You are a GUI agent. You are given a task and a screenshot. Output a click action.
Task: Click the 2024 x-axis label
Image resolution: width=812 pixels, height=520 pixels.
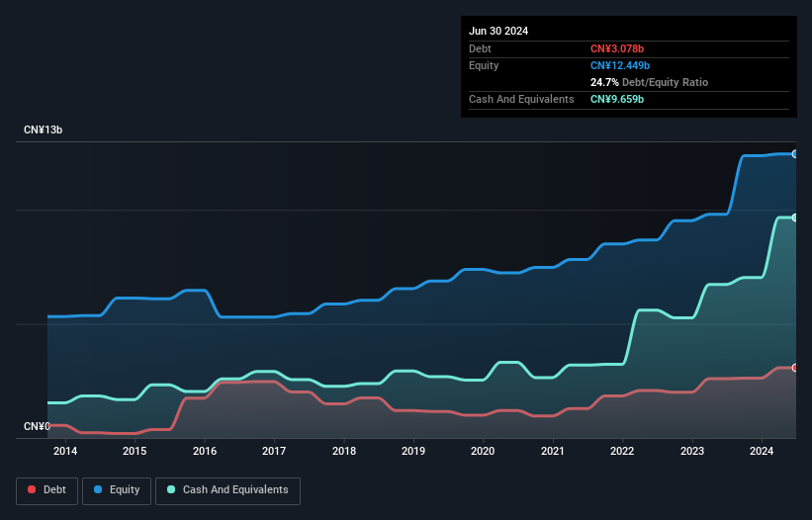(x=762, y=451)
